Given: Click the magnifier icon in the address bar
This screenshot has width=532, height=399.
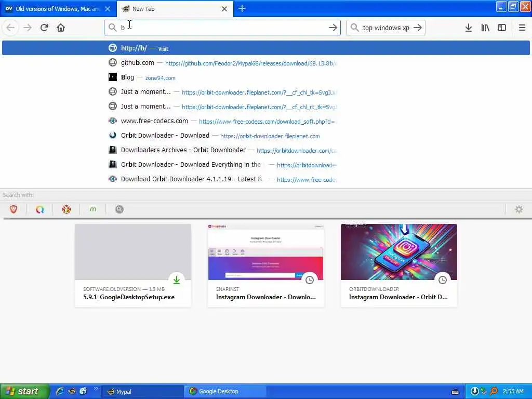Looking at the screenshot, I should pos(112,28).
